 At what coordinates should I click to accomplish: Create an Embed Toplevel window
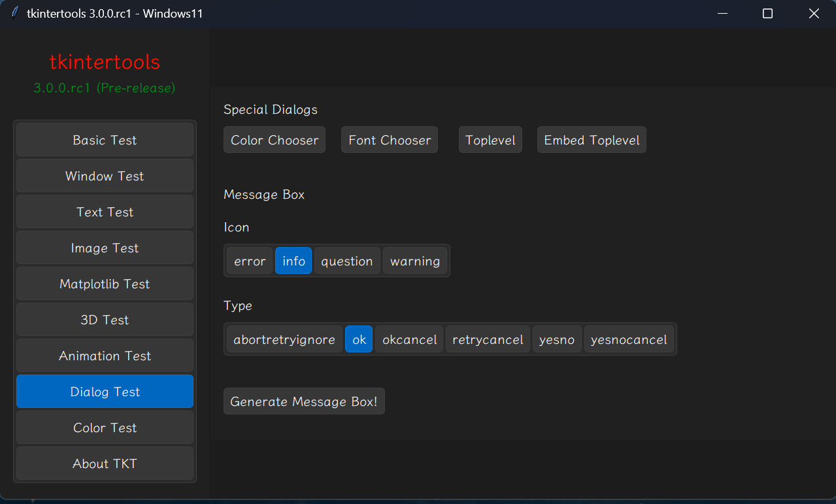click(x=591, y=139)
